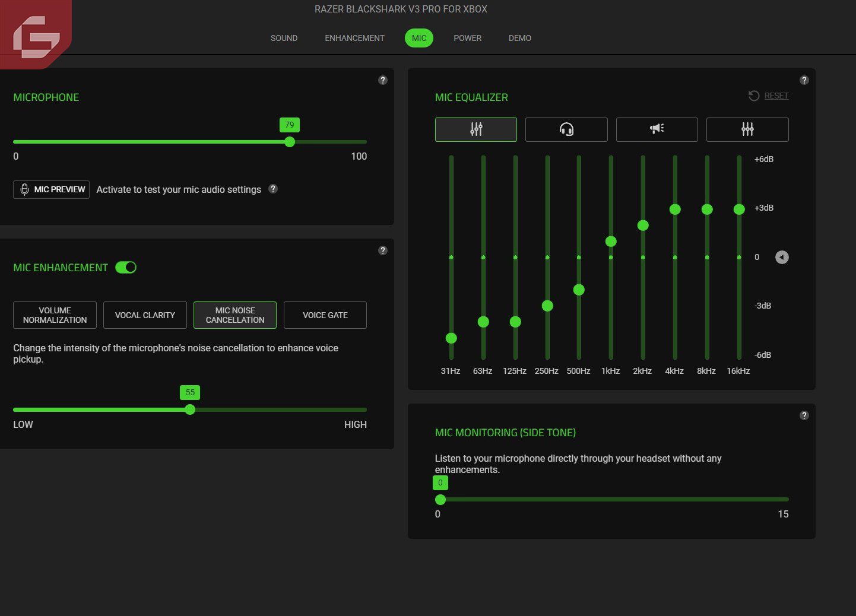
Task: Click the MIC MONITORING (SIDE TONE) heading
Action: 505,433
